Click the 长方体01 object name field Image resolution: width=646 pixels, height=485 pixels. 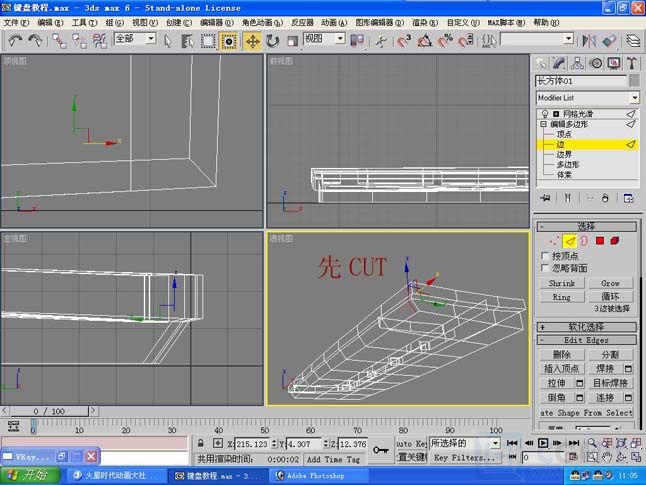(581, 81)
